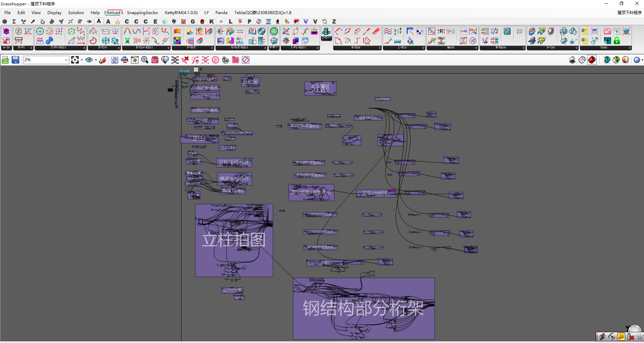This screenshot has height=343, width=644.
Task: Click the orange-white sphere document preview color icon
Action: 626,60
